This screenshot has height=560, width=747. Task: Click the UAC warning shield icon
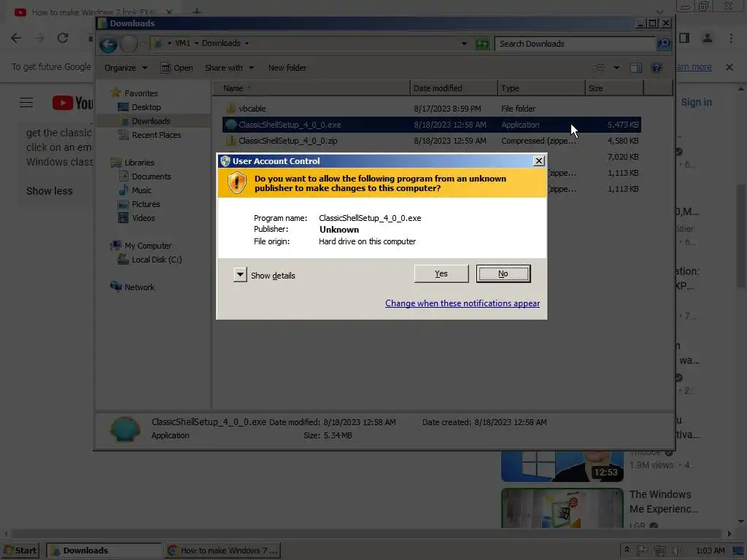(237, 183)
